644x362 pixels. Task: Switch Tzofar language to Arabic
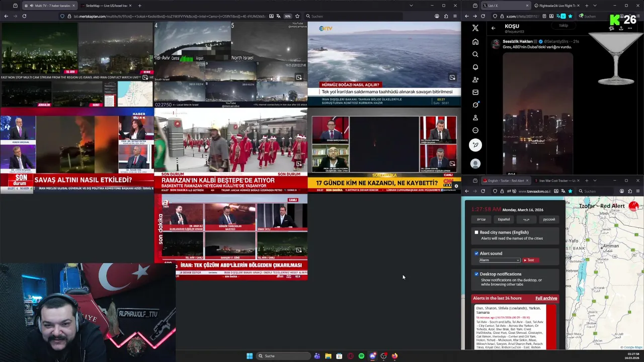pyautogui.click(x=526, y=219)
